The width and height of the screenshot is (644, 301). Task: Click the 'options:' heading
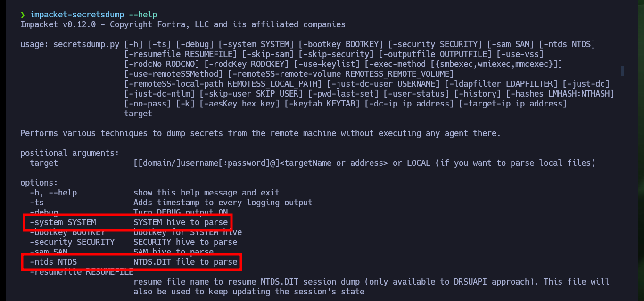pos(39,183)
